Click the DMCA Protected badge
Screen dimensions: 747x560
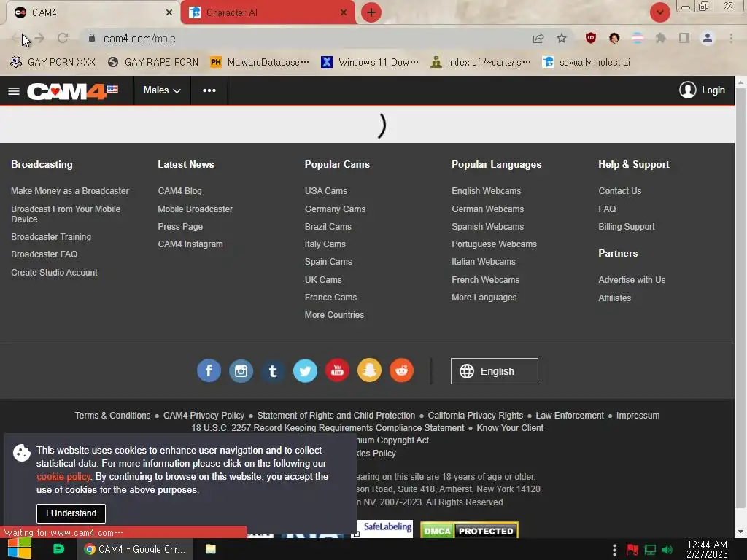[x=469, y=530]
